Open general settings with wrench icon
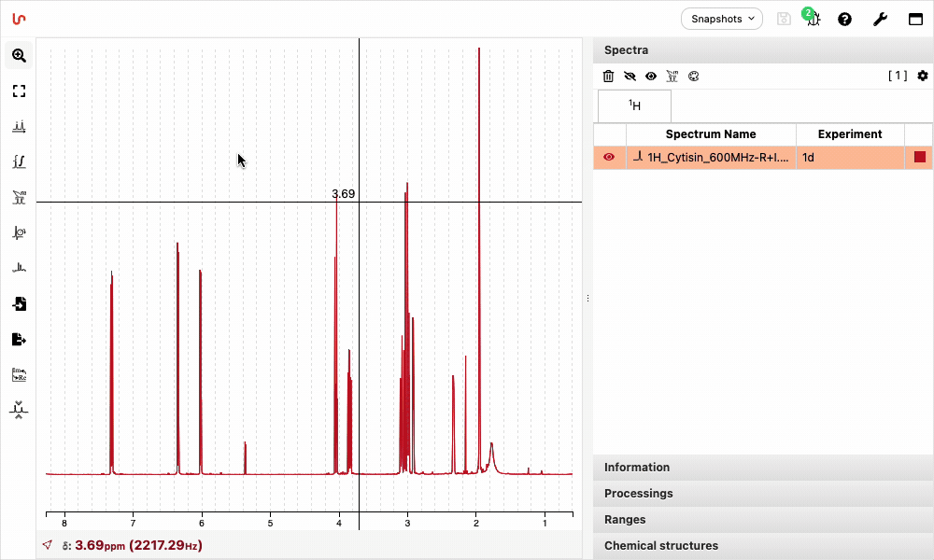Image resolution: width=934 pixels, height=560 pixels. coord(880,19)
